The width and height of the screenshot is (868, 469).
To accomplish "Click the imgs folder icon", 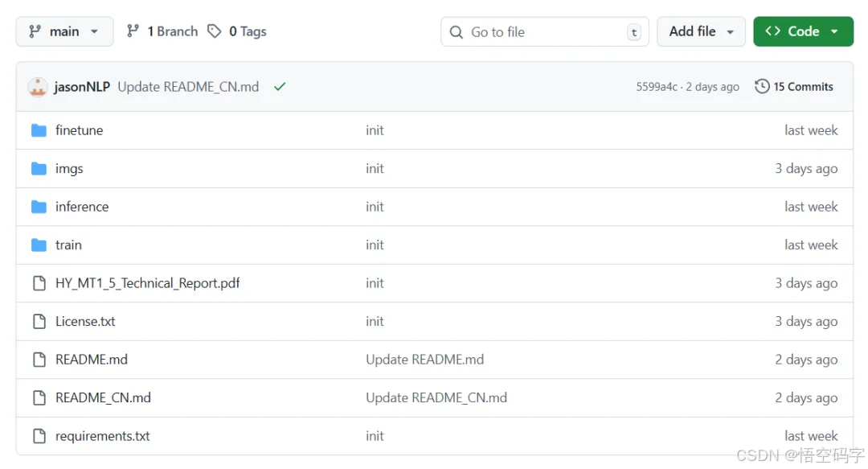I will pos(39,168).
